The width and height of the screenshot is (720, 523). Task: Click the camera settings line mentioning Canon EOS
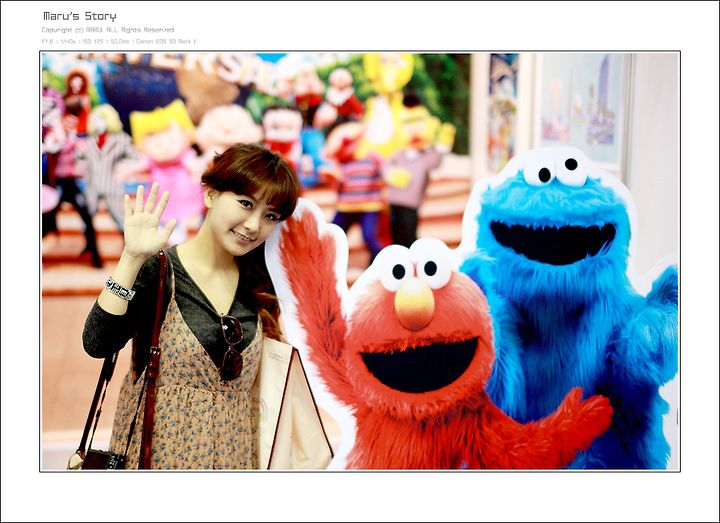(x=119, y=41)
